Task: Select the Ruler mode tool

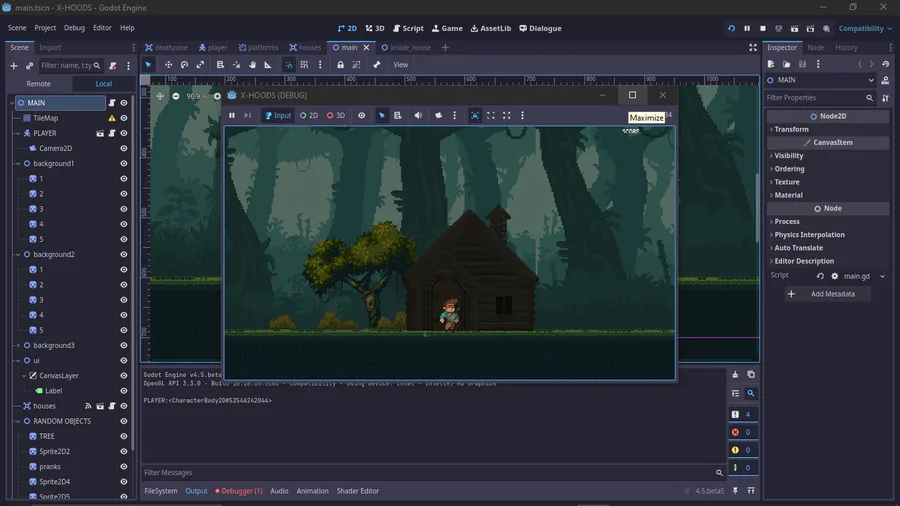Action: (x=268, y=65)
